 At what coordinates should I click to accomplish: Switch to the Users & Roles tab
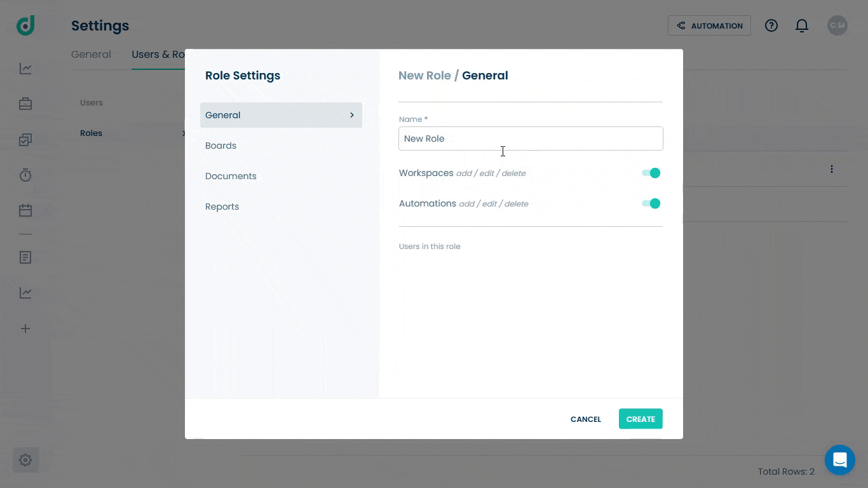click(158, 55)
